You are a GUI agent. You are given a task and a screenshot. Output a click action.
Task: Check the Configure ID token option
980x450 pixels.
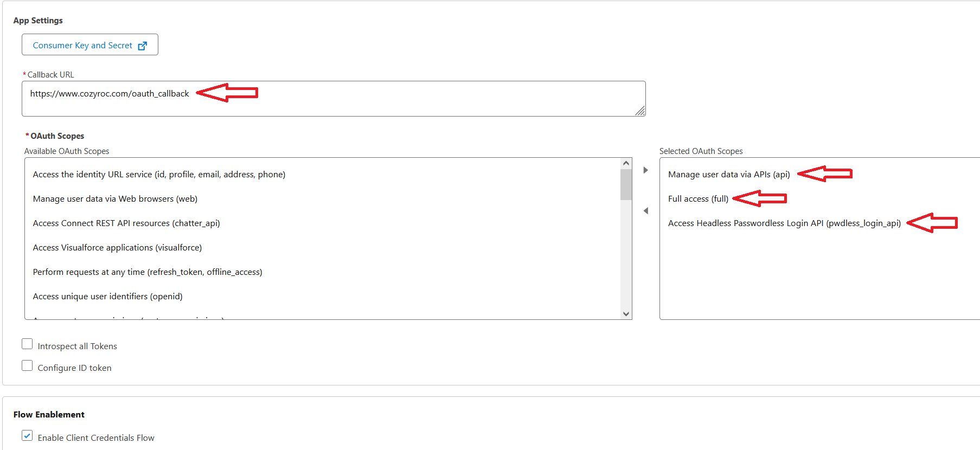pyautogui.click(x=27, y=366)
